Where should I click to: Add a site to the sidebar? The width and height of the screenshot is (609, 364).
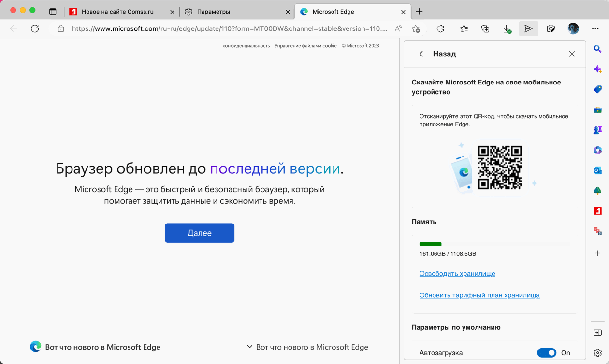pyautogui.click(x=598, y=253)
